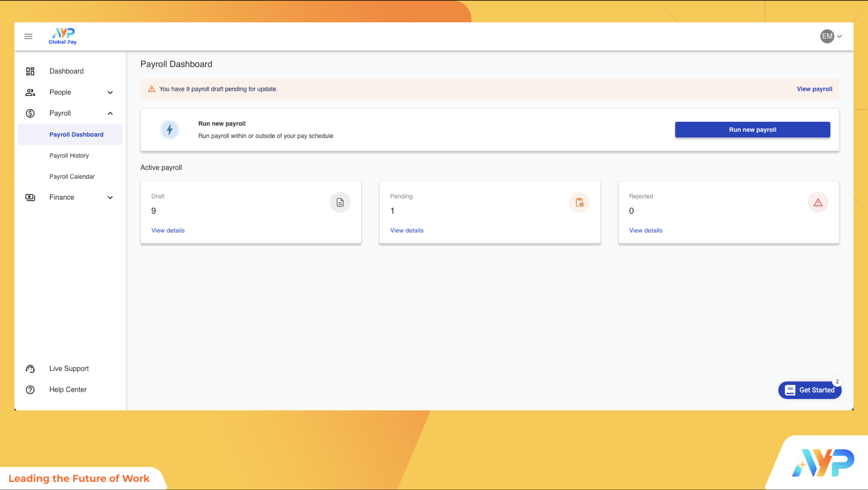Open Payroll History in the sidebar
This screenshot has height=490, width=868.
pyautogui.click(x=69, y=155)
